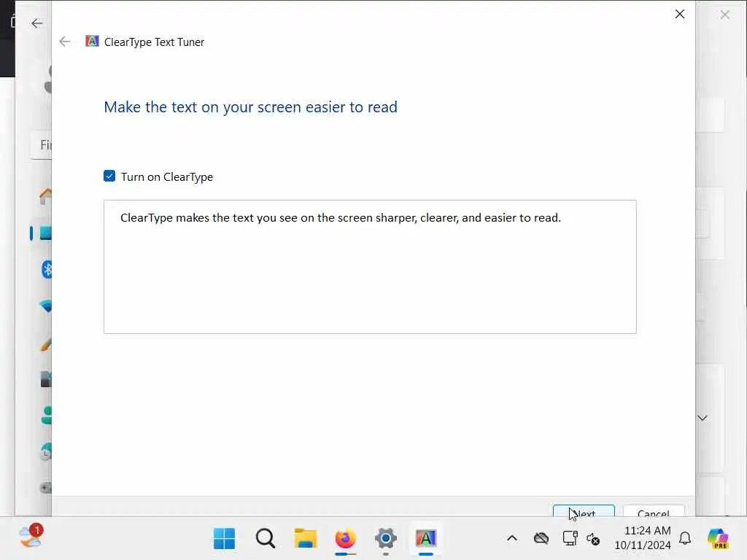Open the weather widget on the taskbar
The height and width of the screenshot is (560, 747).
(x=31, y=537)
